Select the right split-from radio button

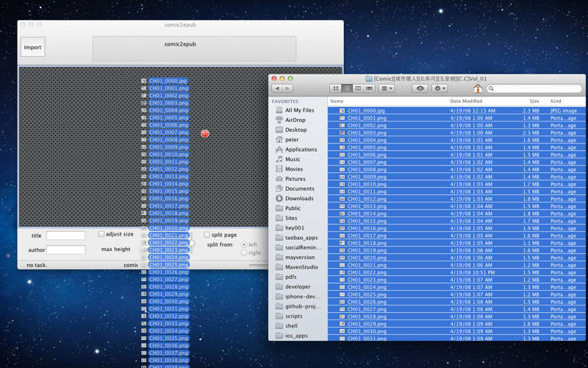point(244,252)
